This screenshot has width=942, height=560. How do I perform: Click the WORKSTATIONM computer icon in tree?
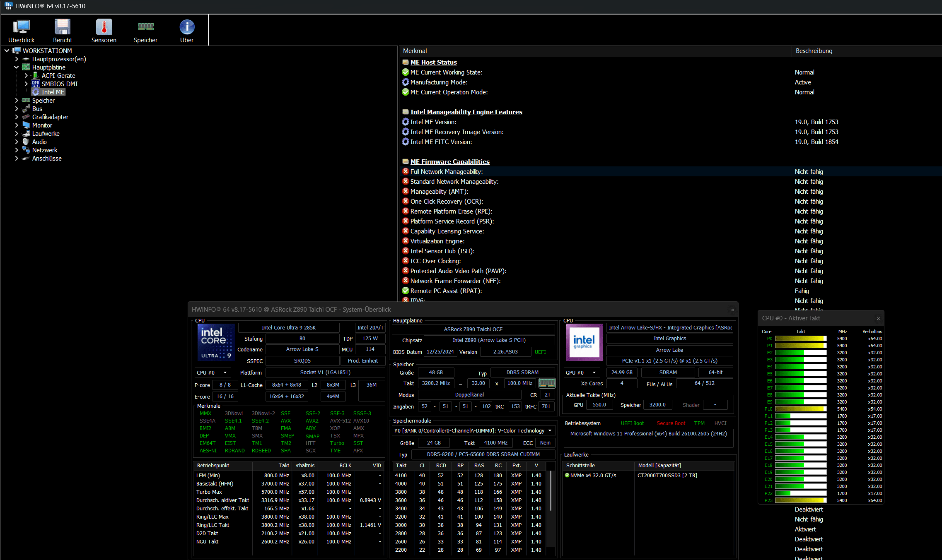pyautogui.click(x=17, y=50)
